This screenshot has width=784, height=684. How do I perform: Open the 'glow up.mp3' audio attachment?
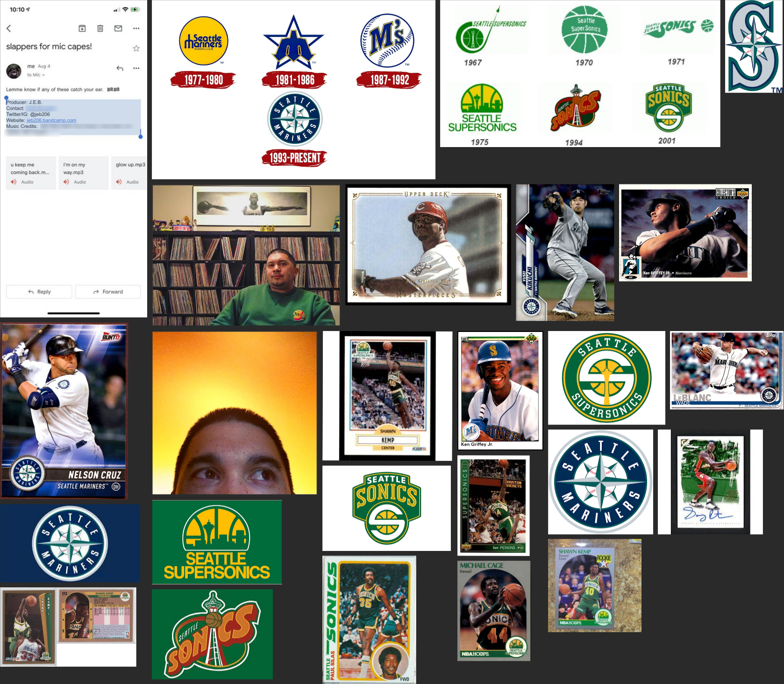(x=129, y=173)
